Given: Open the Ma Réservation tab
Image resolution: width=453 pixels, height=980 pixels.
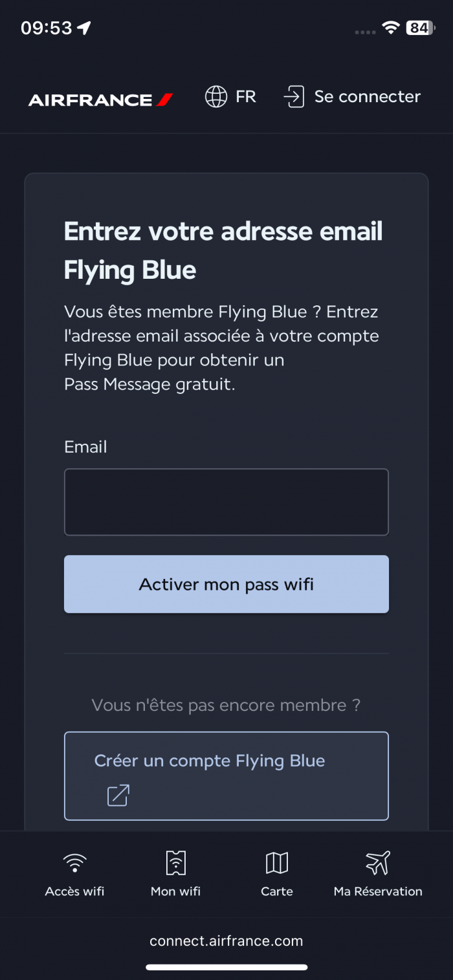Looking at the screenshot, I should click(378, 891).
